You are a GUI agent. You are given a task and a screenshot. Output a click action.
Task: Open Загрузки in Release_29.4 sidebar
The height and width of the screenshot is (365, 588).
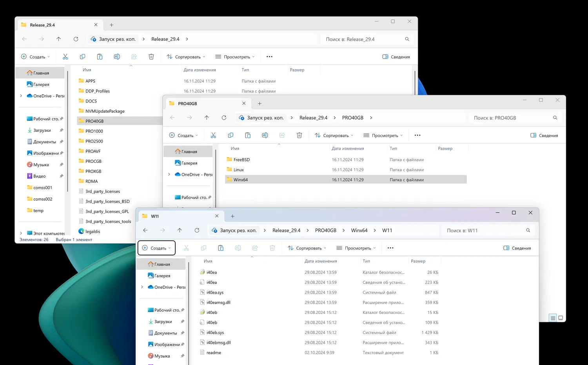click(42, 130)
